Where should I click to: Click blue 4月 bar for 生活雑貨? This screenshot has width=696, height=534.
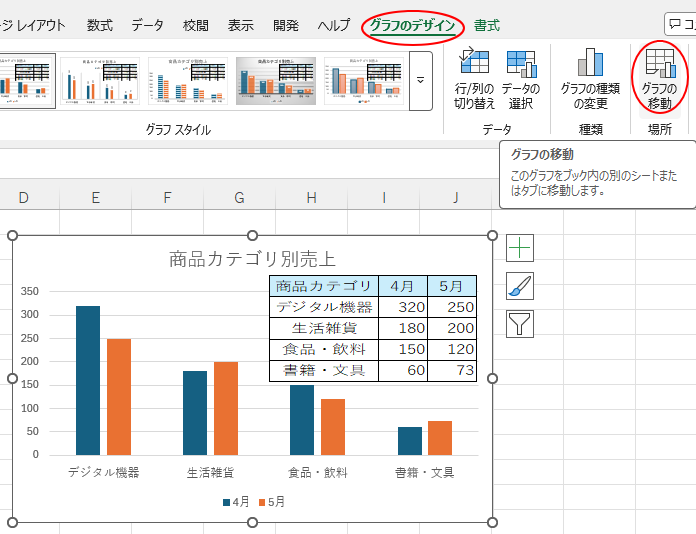click(x=195, y=413)
